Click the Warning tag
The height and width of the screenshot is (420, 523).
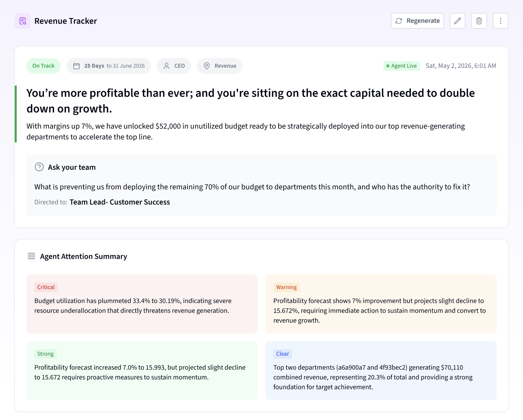click(x=287, y=287)
